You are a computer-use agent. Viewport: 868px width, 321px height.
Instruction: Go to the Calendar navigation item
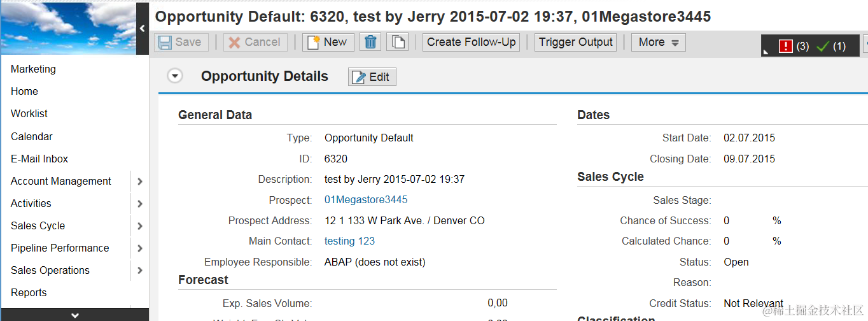[32, 136]
